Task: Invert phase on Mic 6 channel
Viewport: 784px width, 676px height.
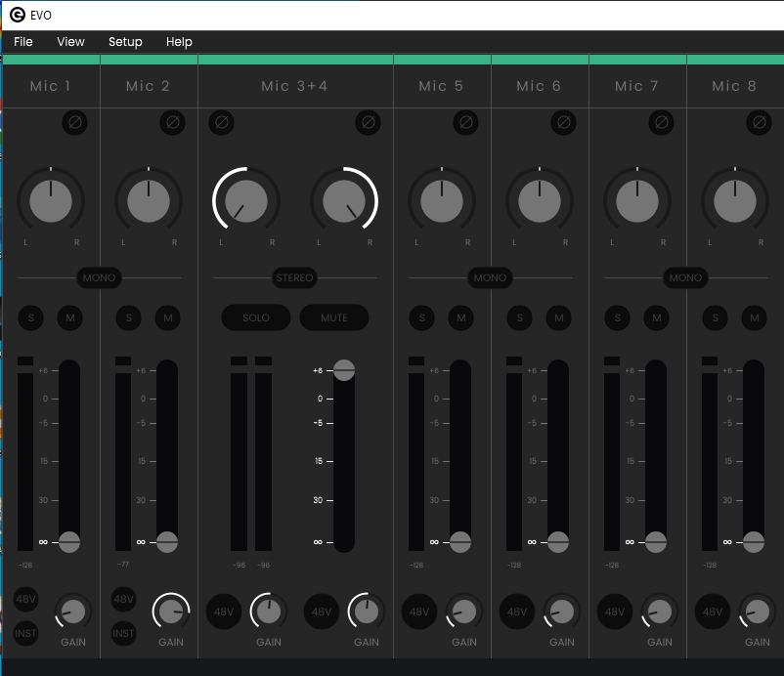Action: (x=563, y=122)
